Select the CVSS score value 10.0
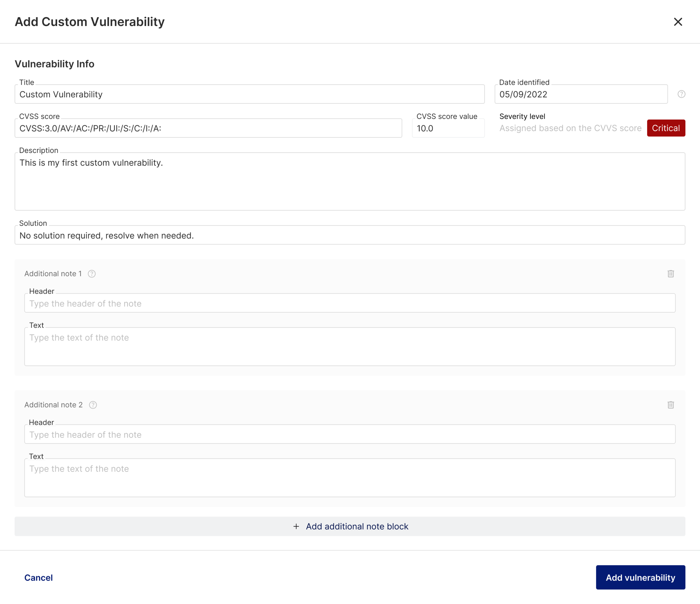700x604 pixels. coord(448,128)
